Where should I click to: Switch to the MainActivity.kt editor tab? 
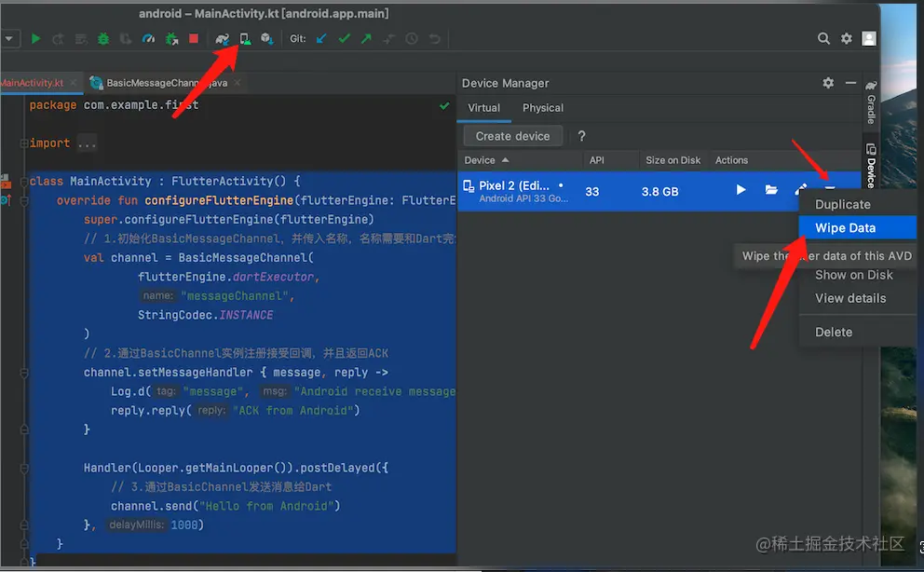tap(32, 83)
